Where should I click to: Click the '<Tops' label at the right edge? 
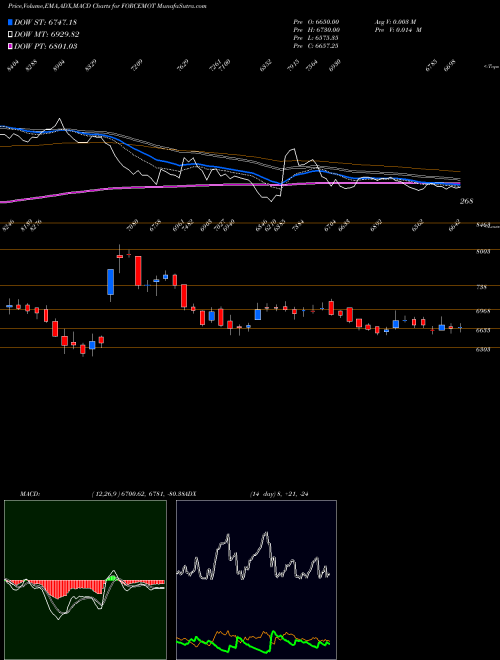pyautogui.click(x=491, y=67)
